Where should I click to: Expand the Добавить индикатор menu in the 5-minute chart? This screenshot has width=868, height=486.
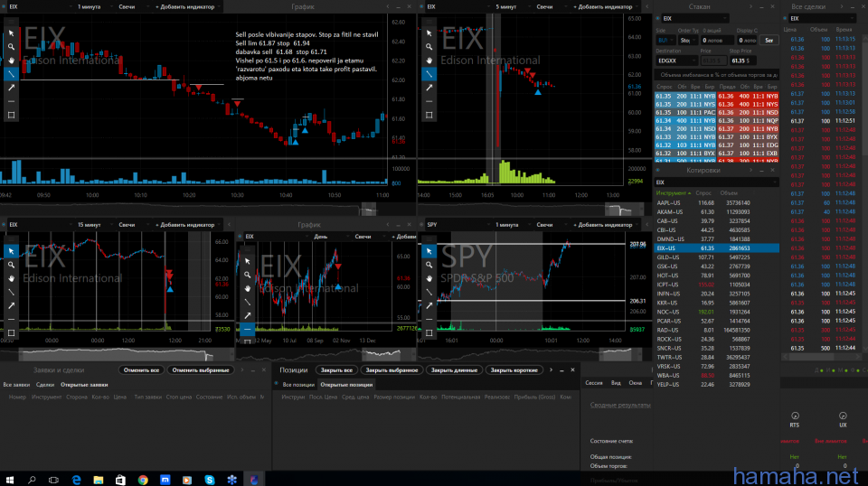point(605,6)
